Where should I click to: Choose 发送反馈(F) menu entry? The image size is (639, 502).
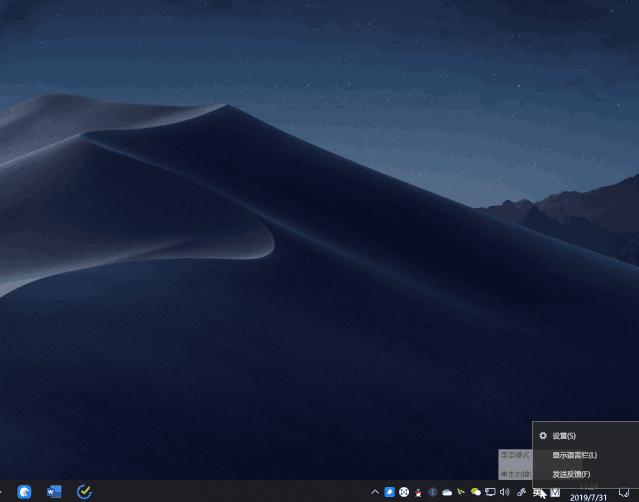586,474
